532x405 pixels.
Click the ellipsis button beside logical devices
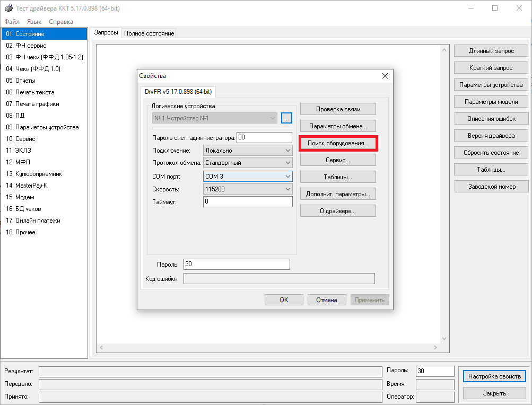click(286, 118)
